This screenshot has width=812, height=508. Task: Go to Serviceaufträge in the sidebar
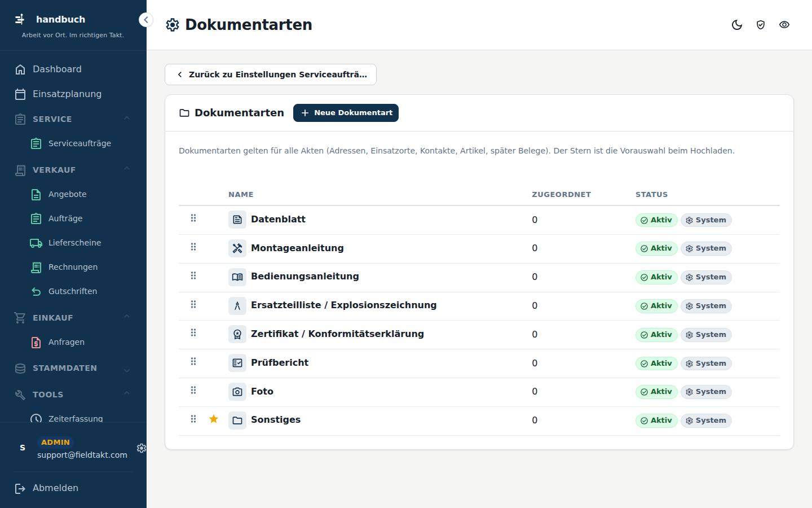[80, 143]
